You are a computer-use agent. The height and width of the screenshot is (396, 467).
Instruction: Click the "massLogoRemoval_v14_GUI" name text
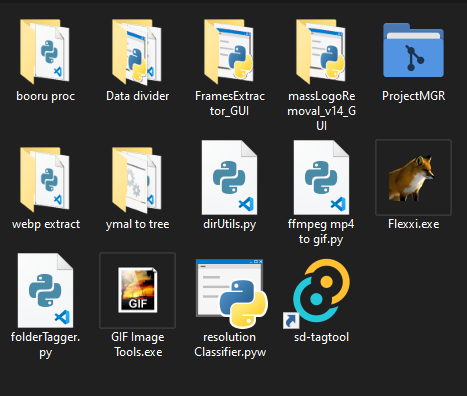point(321,111)
